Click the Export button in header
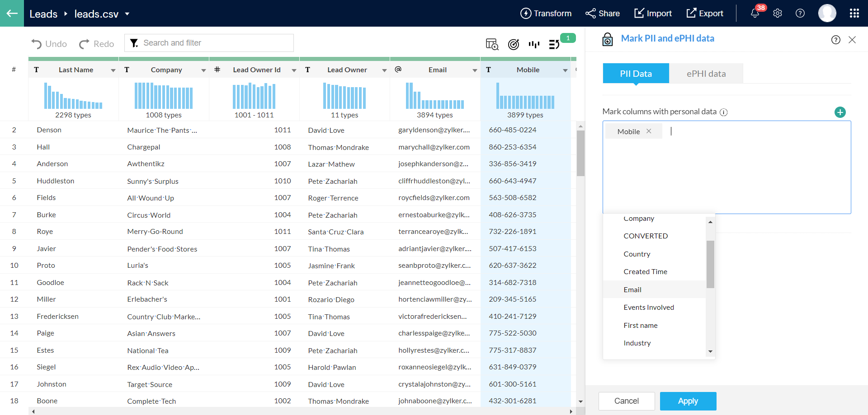868x415 pixels. tap(705, 14)
